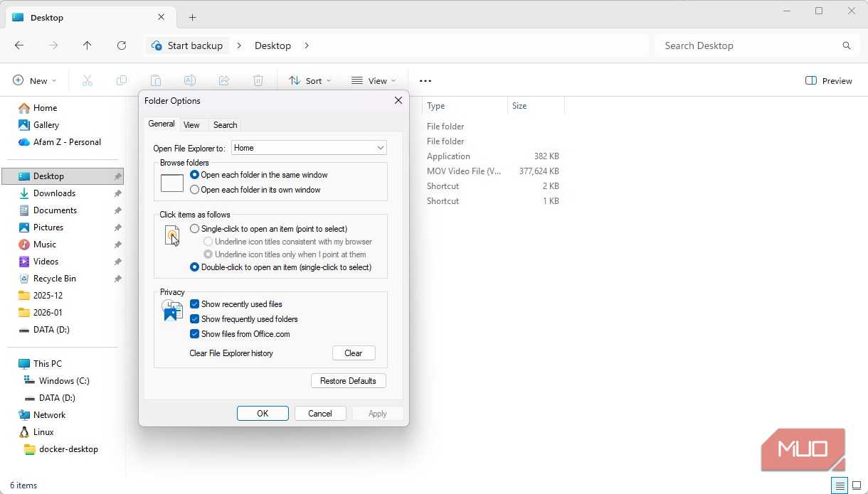The image size is (868, 494).
Task: Open Pictures in the sidebar
Action: (48, 227)
